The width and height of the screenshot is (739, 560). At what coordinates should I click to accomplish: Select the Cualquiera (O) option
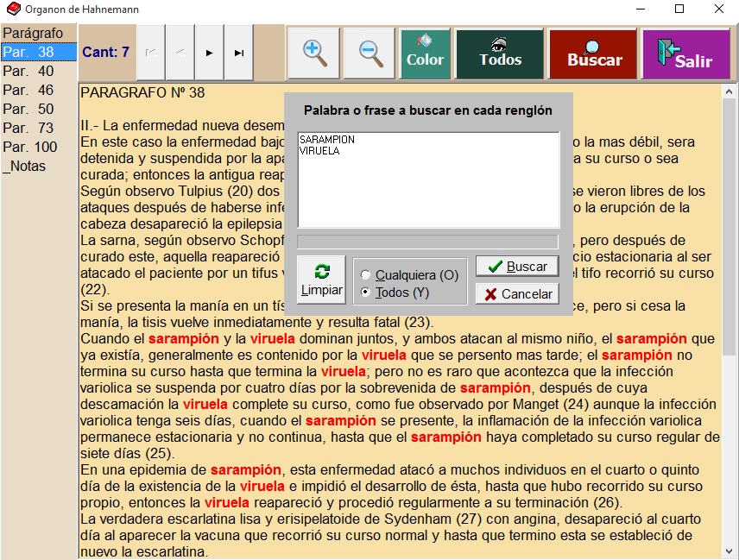409,275
